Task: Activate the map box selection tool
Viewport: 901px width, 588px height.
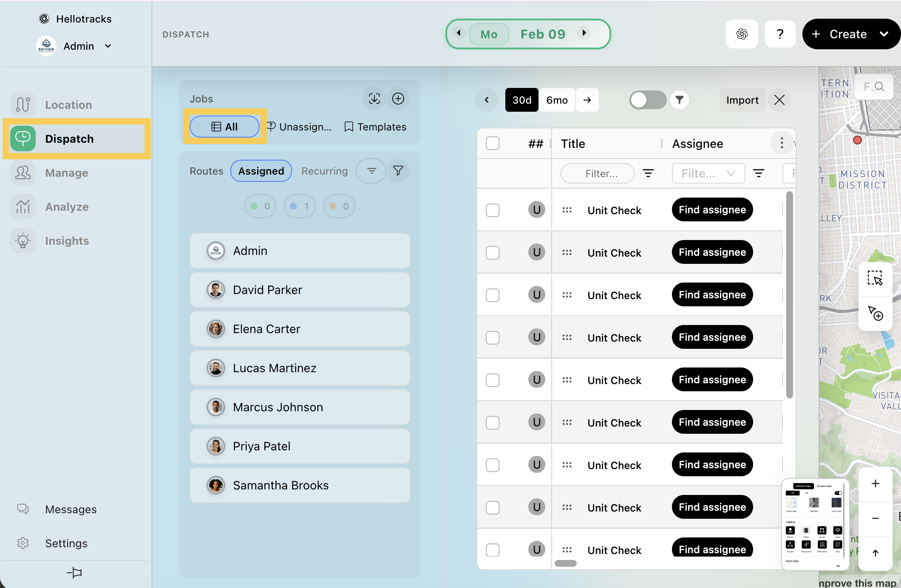Action: (875, 278)
